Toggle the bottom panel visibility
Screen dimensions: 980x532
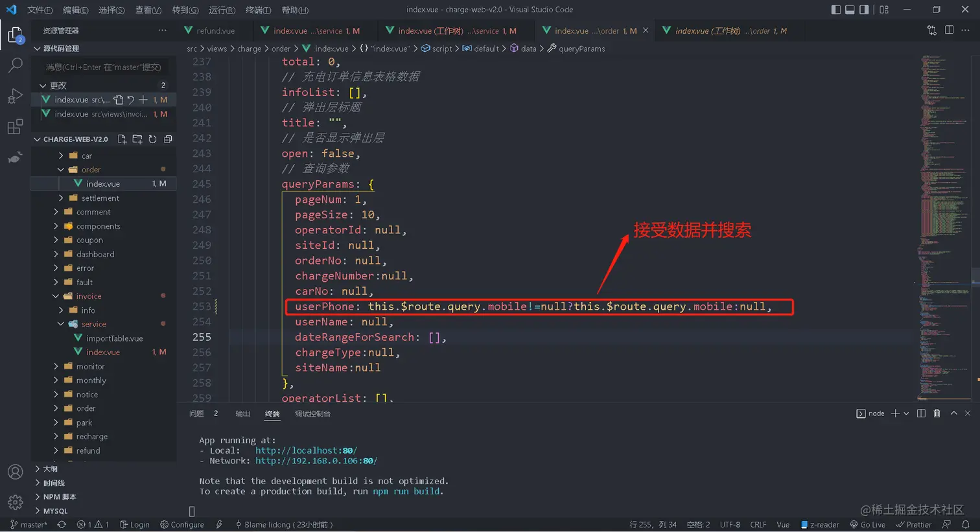(850, 10)
